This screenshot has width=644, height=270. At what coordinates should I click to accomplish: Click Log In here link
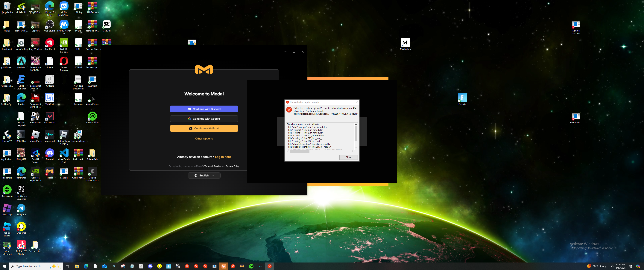(223, 157)
